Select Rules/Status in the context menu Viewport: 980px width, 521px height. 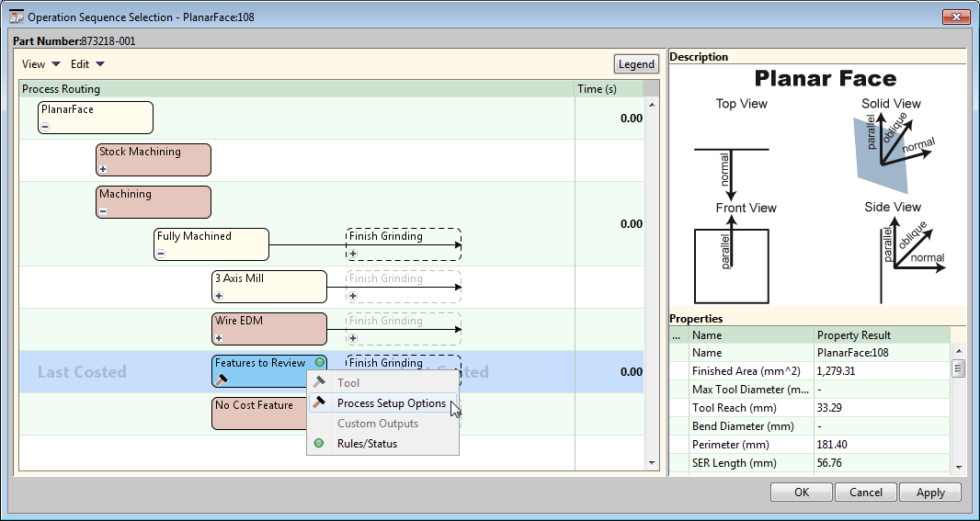click(367, 444)
